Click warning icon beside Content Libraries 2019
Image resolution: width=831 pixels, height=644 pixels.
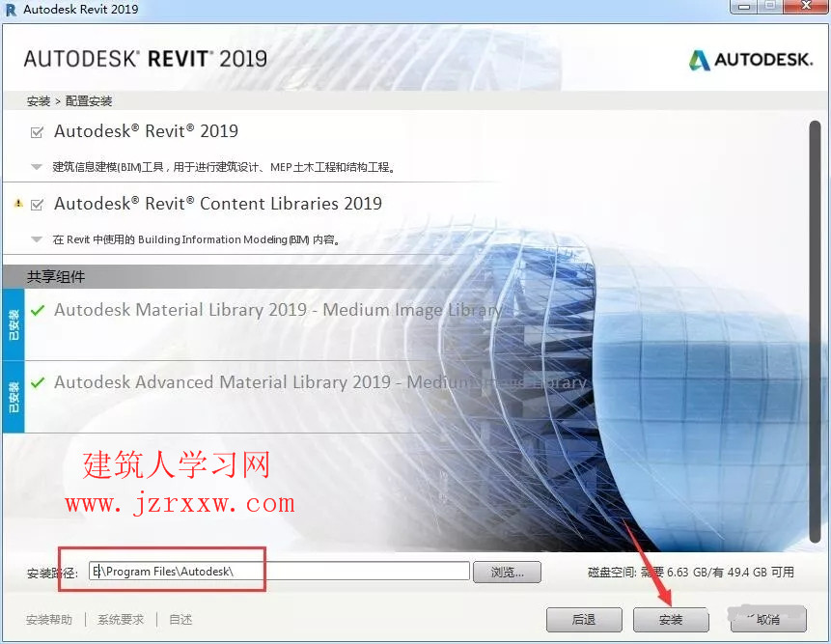point(18,203)
